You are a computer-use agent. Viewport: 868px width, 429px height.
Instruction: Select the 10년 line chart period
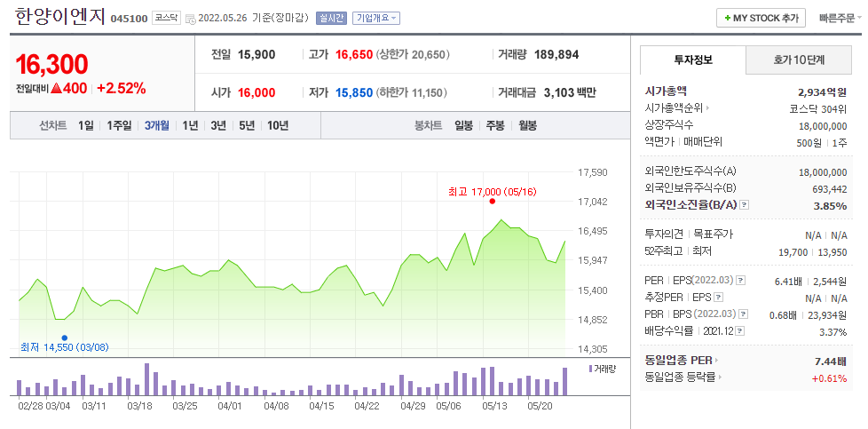tap(278, 125)
